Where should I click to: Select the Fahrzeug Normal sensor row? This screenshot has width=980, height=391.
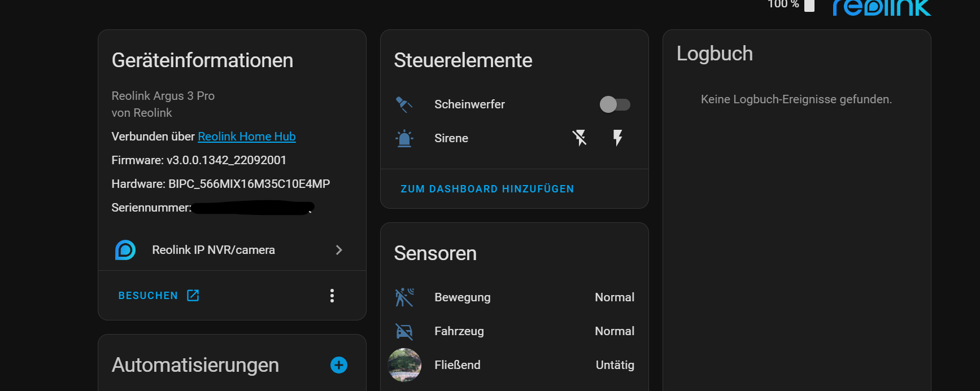coord(515,331)
